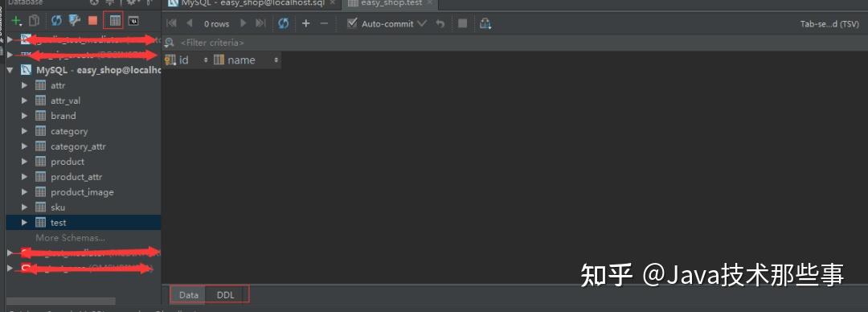Click the Duplicate data source icon

(34, 21)
